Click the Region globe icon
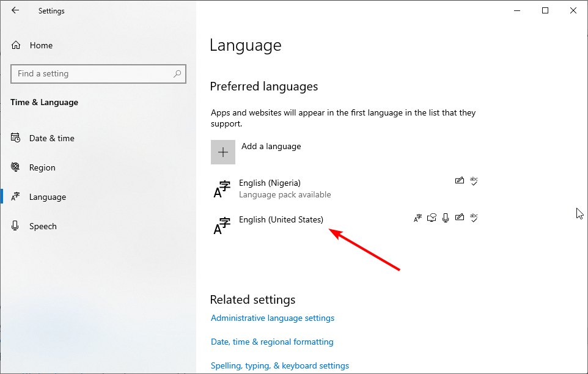The image size is (588, 374). point(15,167)
